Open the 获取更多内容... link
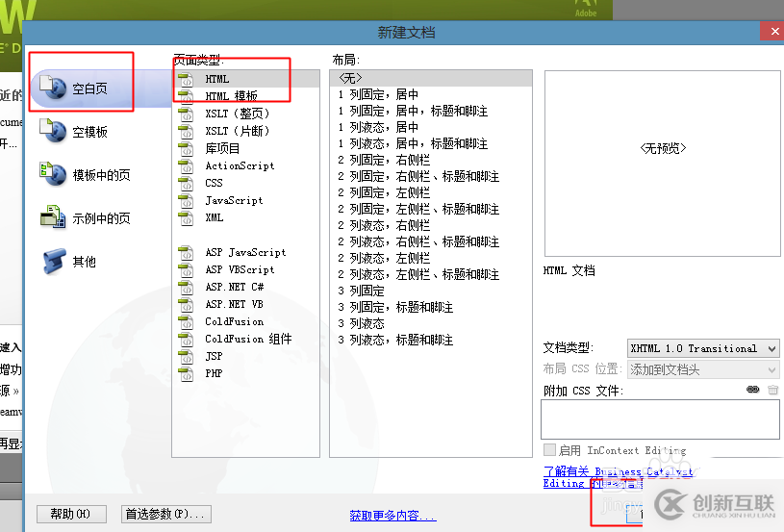The width and height of the screenshot is (784, 532). [x=393, y=516]
